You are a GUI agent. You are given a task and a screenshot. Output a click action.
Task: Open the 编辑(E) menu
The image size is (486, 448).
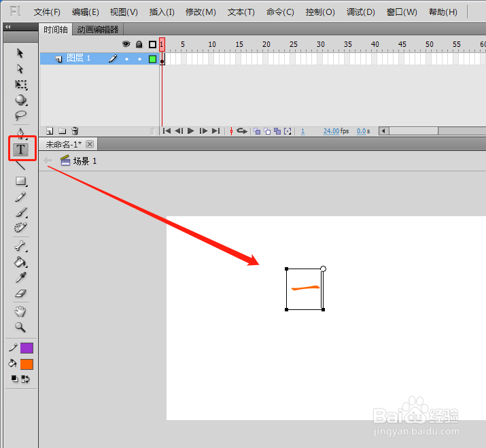85,12
